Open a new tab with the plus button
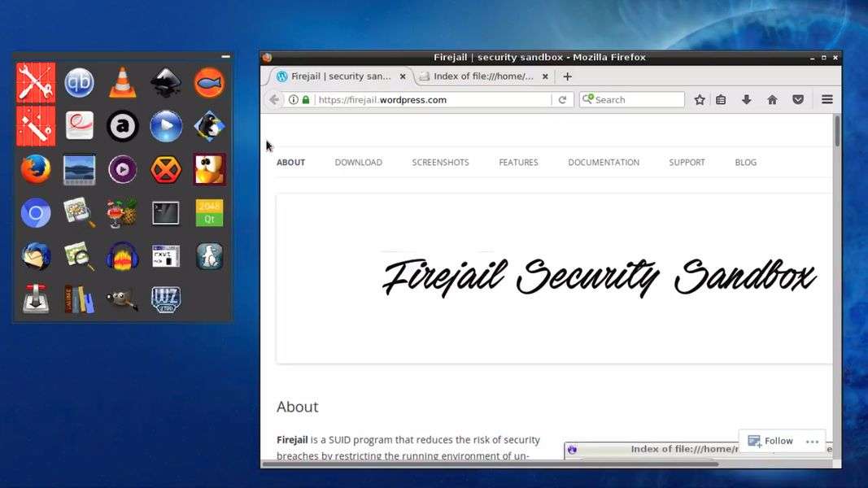Screen dimensions: 868x488 click(x=567, y=76)
